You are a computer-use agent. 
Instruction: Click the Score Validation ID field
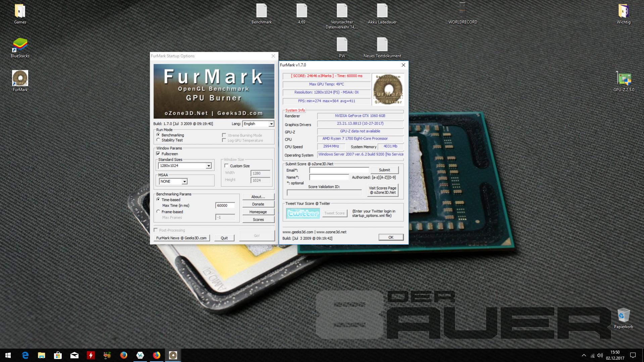tap(324, 193)
